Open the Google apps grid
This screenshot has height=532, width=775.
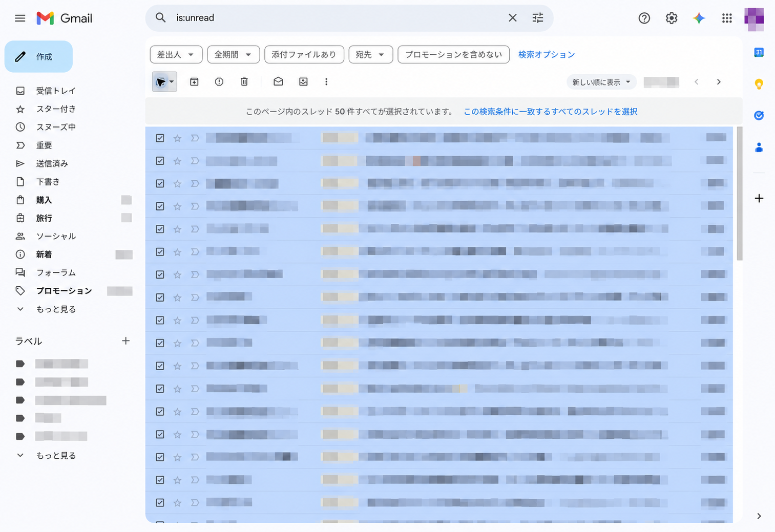pos(727,18)
